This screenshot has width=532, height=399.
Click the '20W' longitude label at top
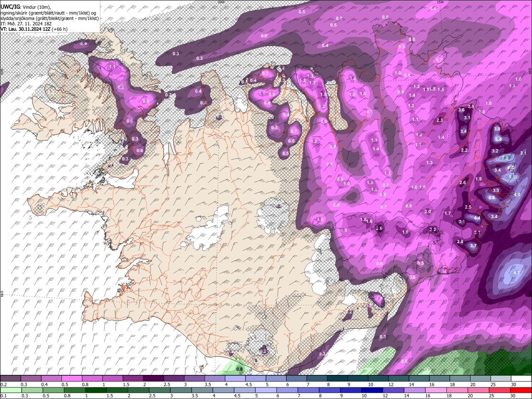click(x=221, y=2)
